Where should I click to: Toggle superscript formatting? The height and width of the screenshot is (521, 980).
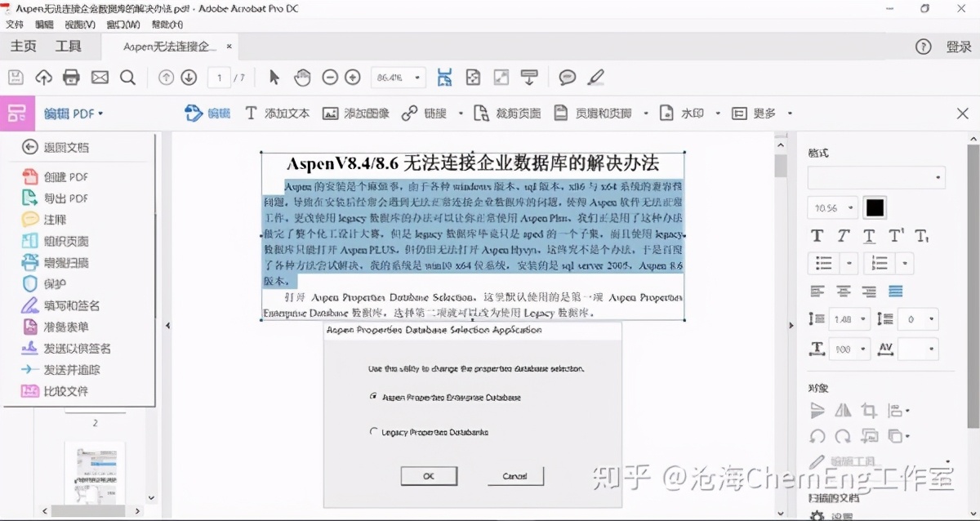tap(896, 236)
